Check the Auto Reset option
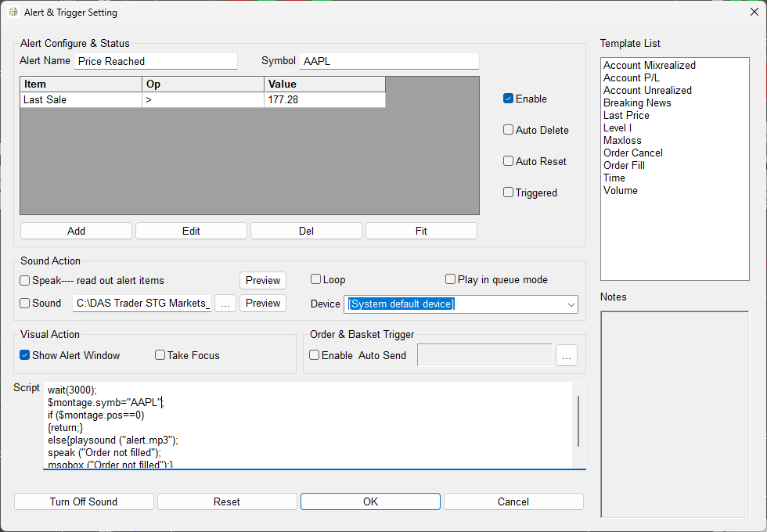 [508, 161]
